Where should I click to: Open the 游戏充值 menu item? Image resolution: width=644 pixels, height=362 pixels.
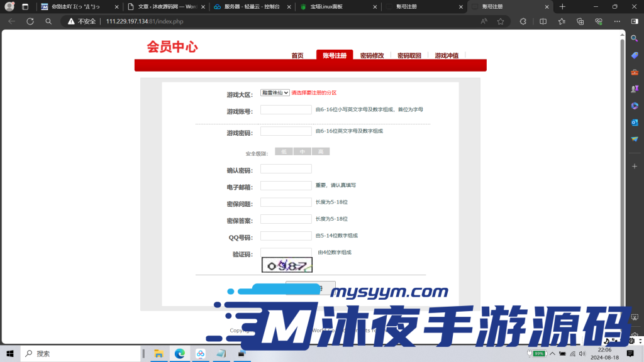pyautogui.click(x=445, y=55)
